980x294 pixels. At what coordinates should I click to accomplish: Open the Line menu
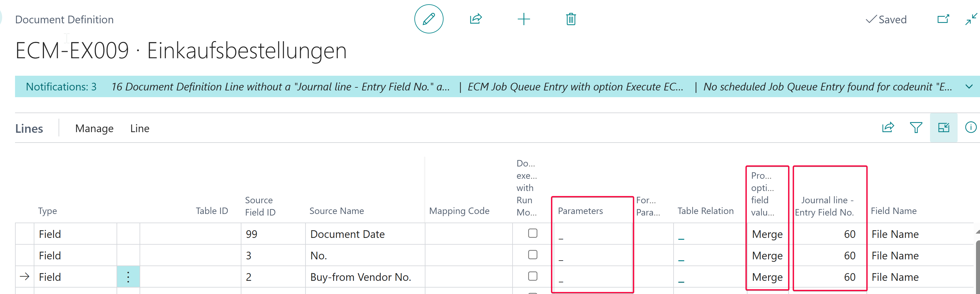tap(140, 128)
